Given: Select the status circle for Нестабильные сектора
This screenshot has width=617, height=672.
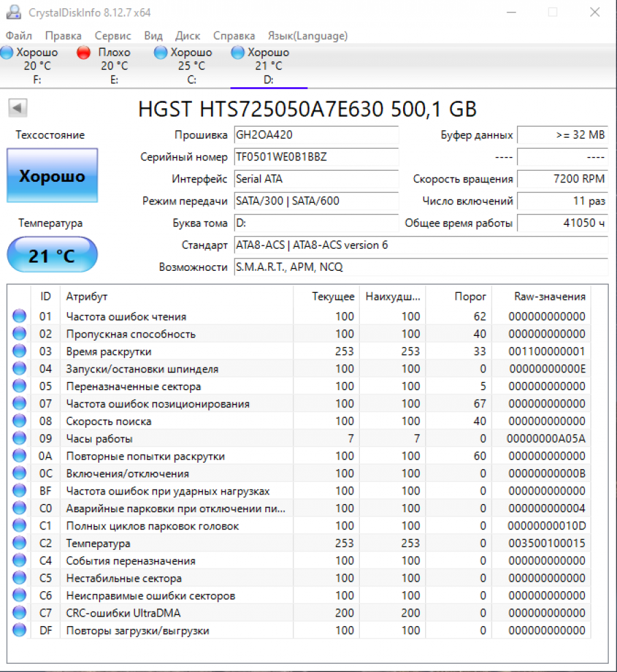Looking at the screenshot, I should tap(19, 578).
